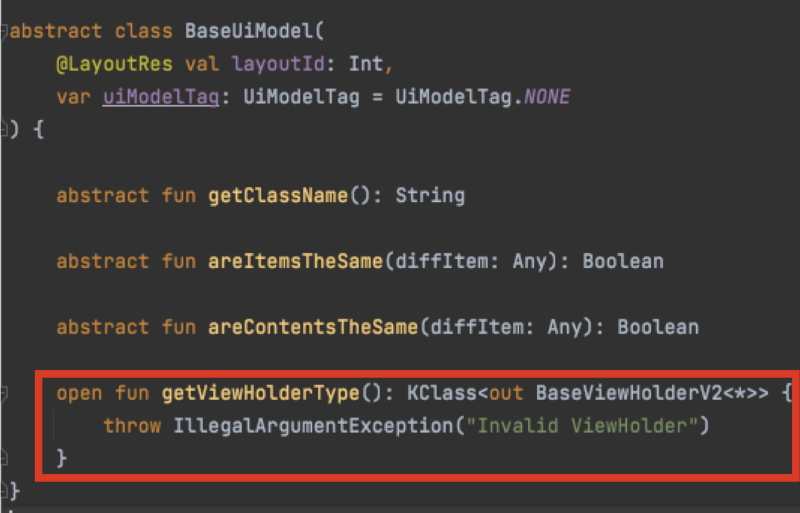Click 'BaseViewHolderV2' generic type

click(x=629, y=393)
